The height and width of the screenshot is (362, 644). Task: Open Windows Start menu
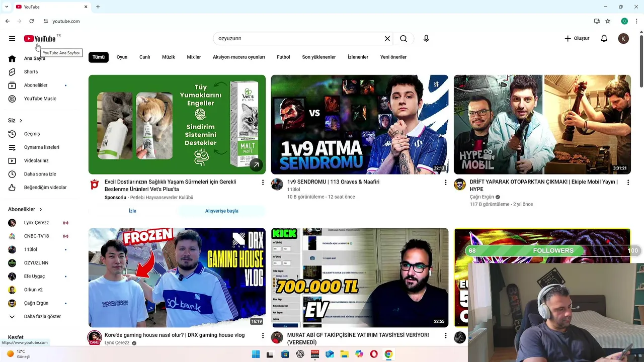pos(256,354)
